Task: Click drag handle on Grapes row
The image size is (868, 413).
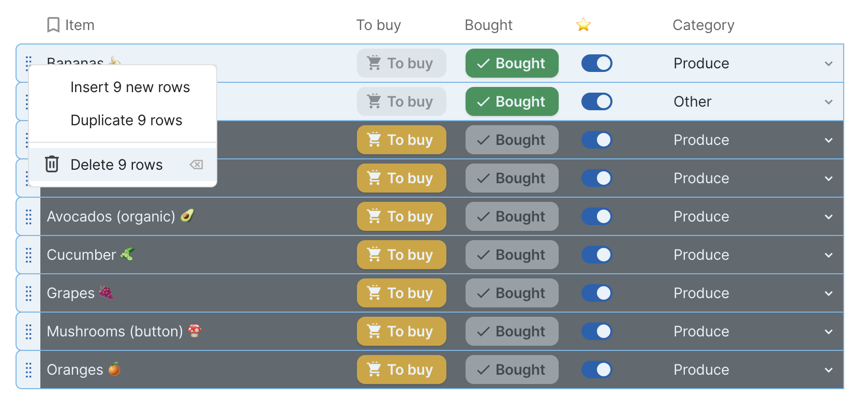Action: click(x=28, y=293)
